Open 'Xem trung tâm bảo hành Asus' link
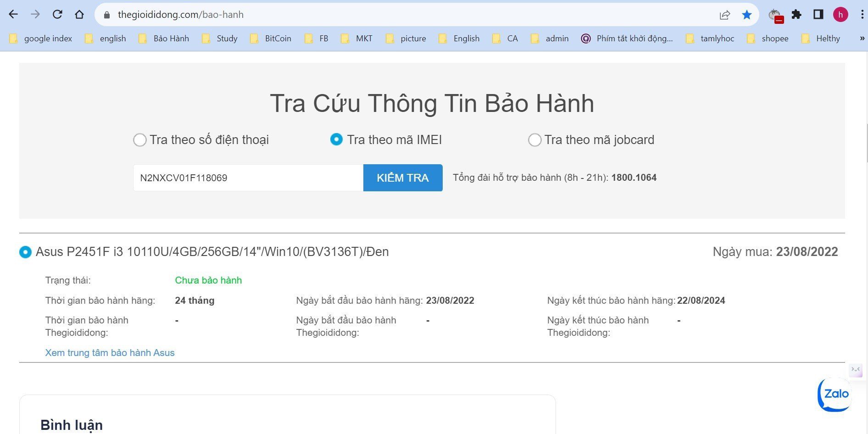The height and width of the screenshot is (434, 868). [110, 353]
